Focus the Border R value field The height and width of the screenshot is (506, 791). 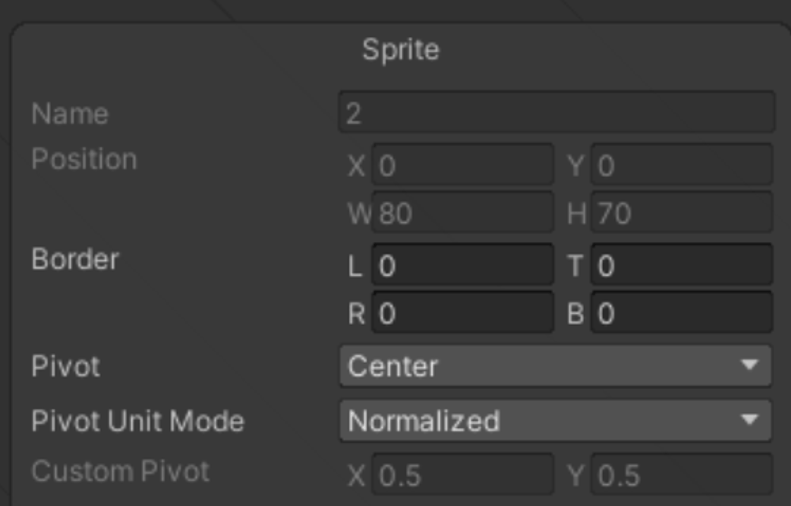tap(463, 312)
